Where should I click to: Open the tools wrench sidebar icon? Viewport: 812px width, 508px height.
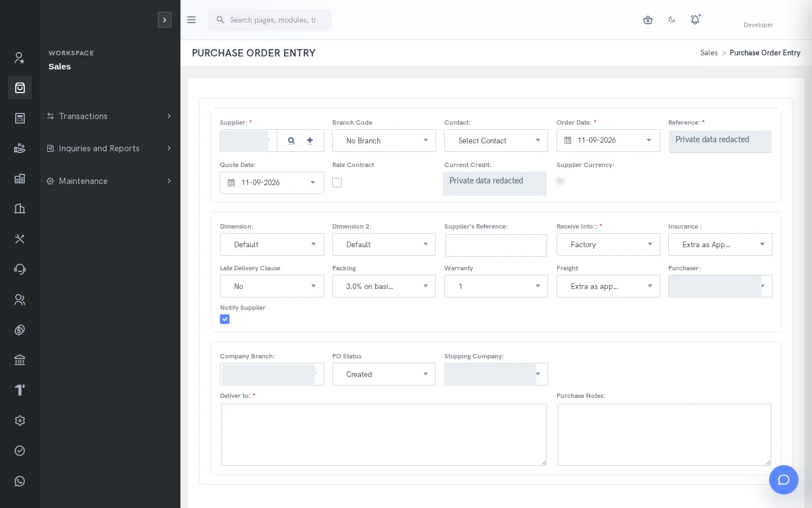(20, 239)
